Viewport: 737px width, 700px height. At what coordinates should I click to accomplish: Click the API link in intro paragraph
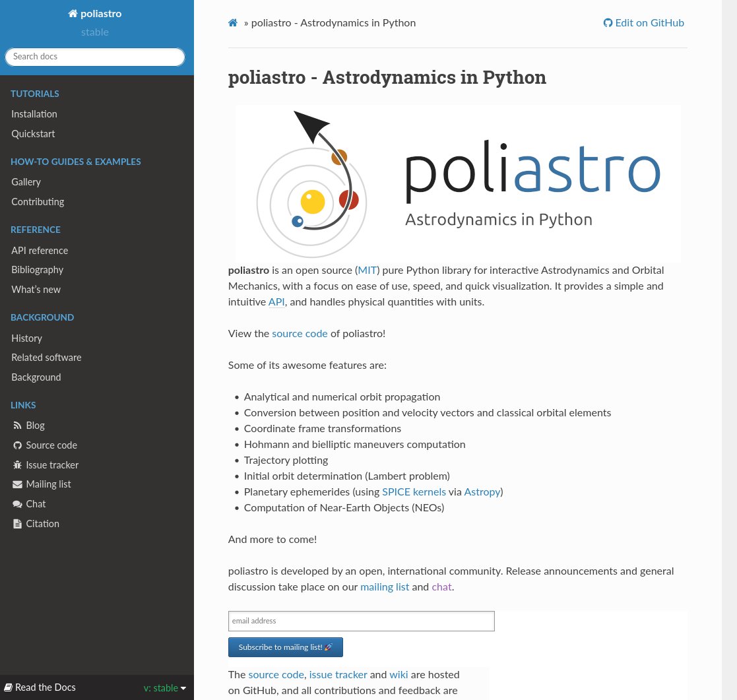click(x=276, y=302)
